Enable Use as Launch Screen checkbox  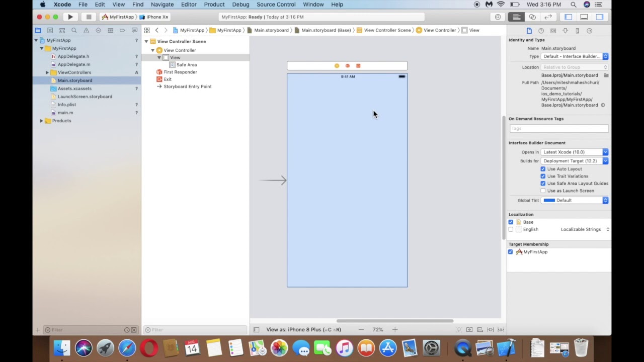pos(543,191)
